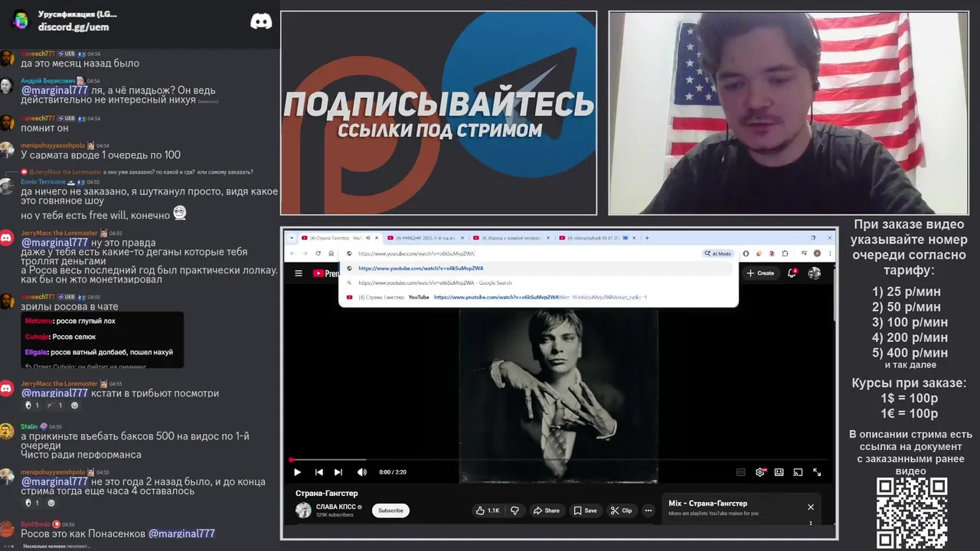Seek on the video progress bar
This screenshot has width=980, height=551.
click(559, 460)
